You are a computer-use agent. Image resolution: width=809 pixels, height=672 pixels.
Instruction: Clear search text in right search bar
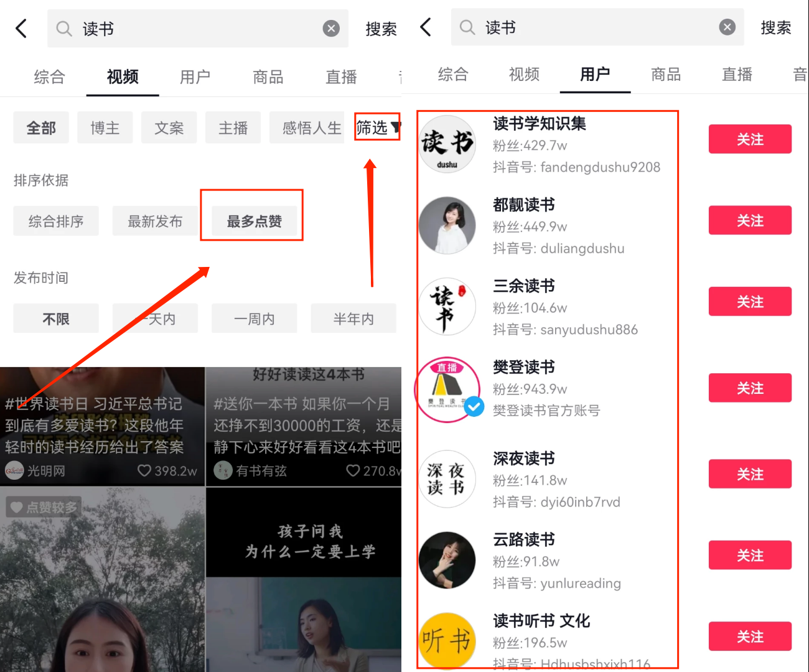[727, 27]
